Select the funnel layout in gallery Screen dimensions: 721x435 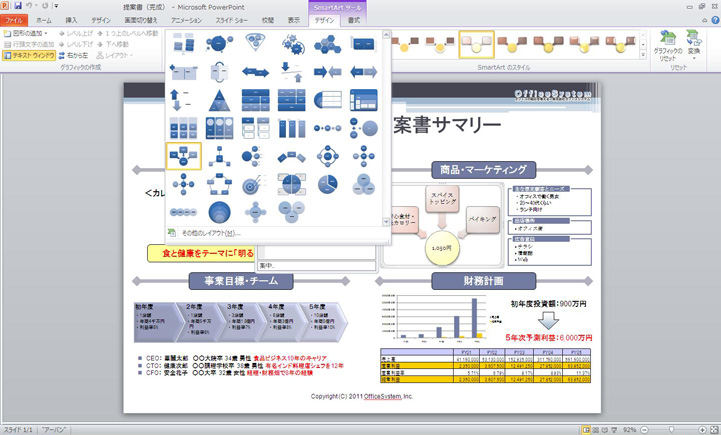pos(255,43)
